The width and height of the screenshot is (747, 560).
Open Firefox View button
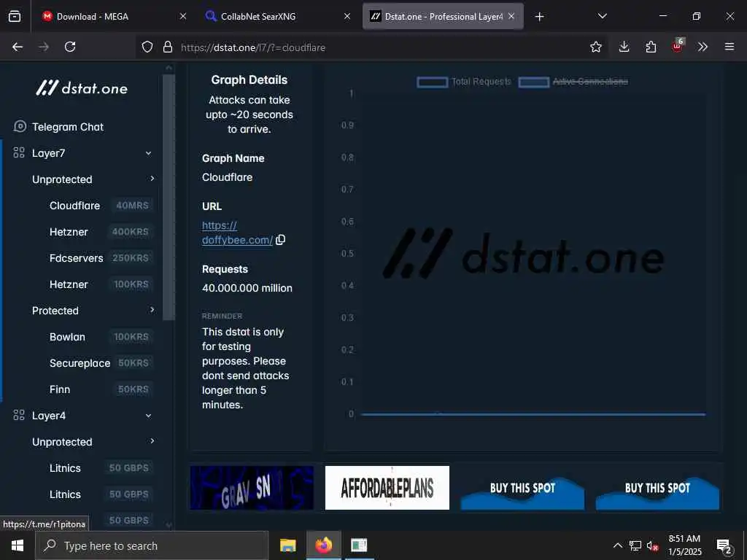[x=15, y=16]
